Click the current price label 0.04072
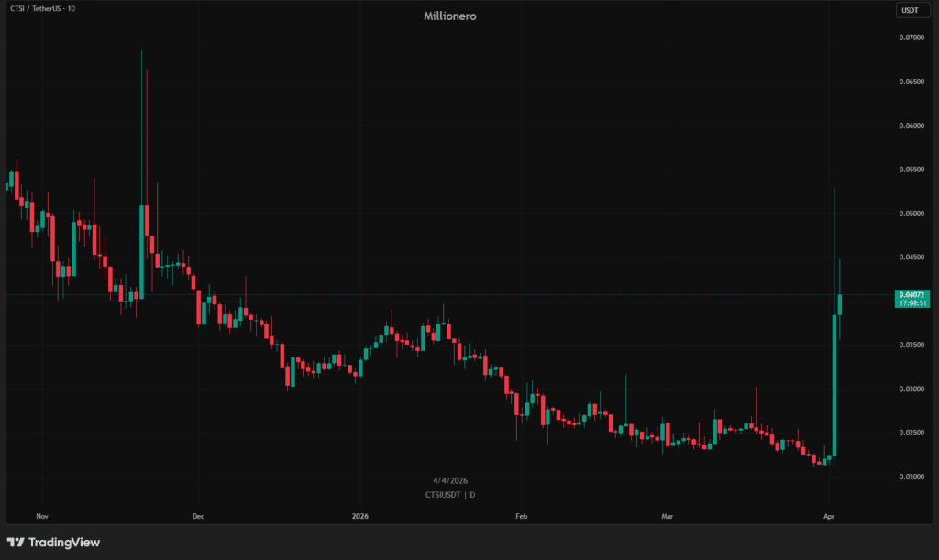 pos(911,295)
